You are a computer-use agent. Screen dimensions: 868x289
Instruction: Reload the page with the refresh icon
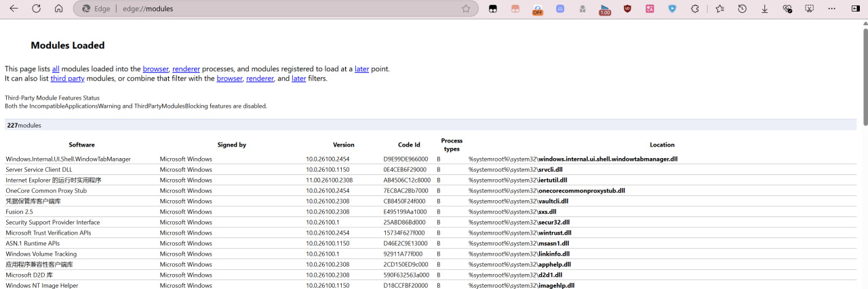[x=36, y=9]
